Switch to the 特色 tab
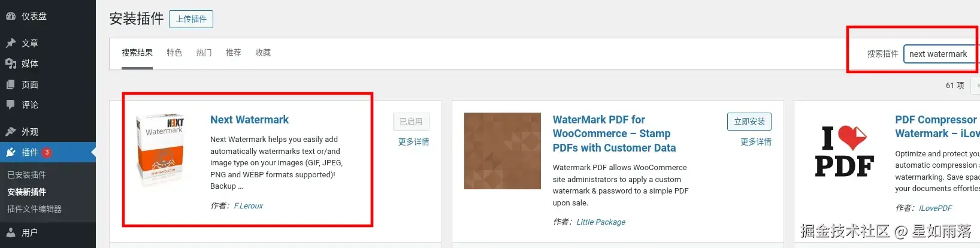Screen dimensions: 980x248 click(x=174, y=53)
